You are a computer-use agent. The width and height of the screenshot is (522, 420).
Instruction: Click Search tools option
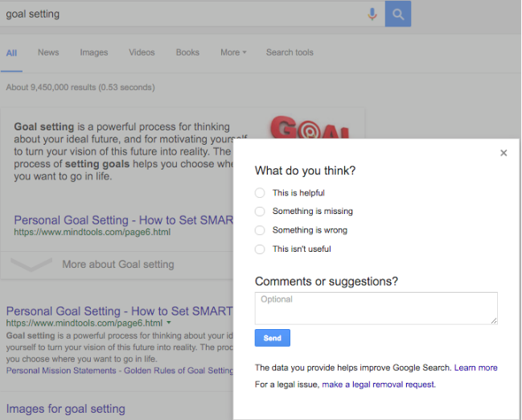point(290,52)
